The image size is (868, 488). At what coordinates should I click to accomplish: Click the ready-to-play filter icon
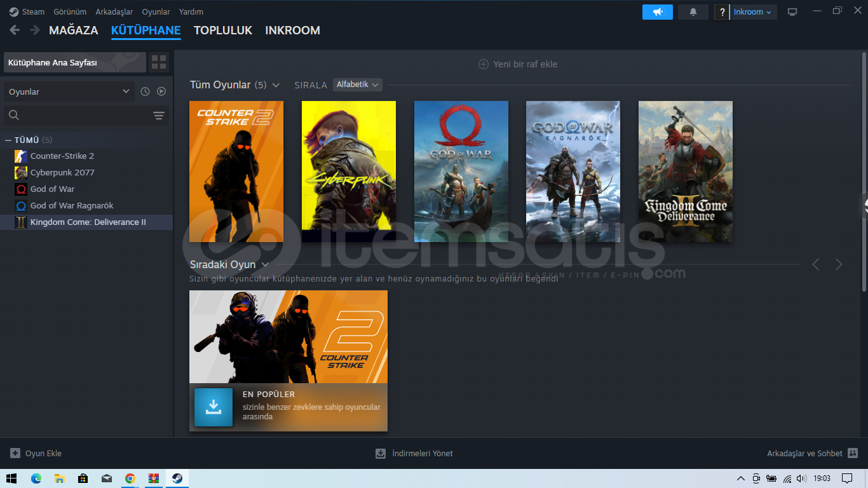[x=161, y=91]
